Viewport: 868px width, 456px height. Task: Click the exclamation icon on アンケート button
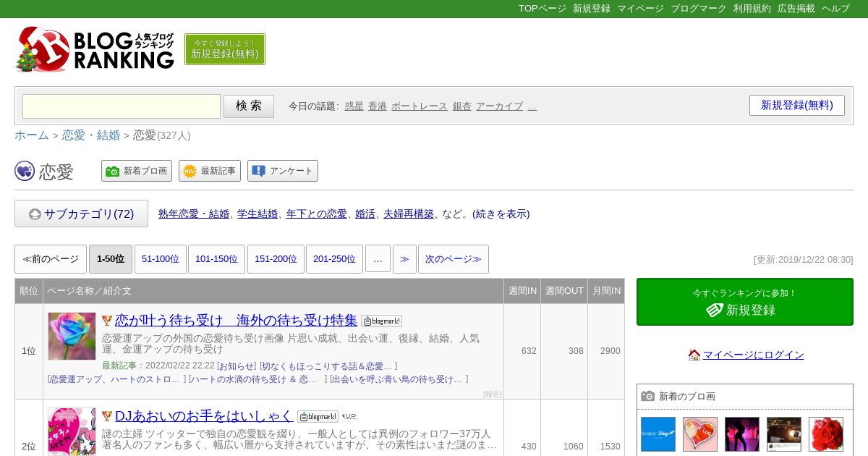click(258, 172)
